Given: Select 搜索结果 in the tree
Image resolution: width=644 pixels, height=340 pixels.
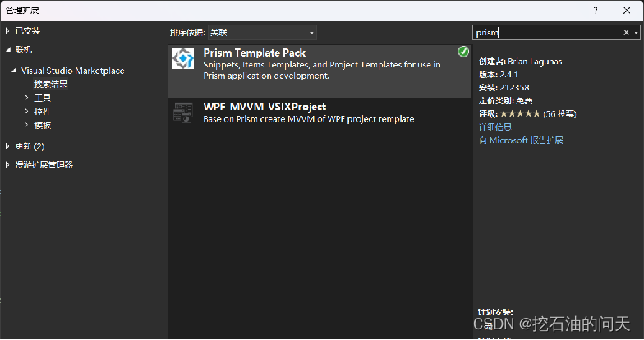Looking at the screenshot, I should pos(51,84).
